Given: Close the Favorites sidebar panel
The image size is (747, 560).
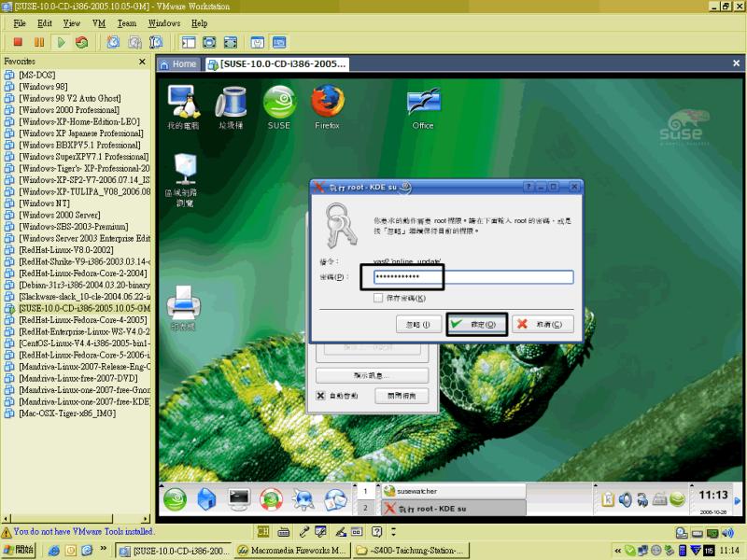Looking at the screenshot, I should tap(142, 62).
